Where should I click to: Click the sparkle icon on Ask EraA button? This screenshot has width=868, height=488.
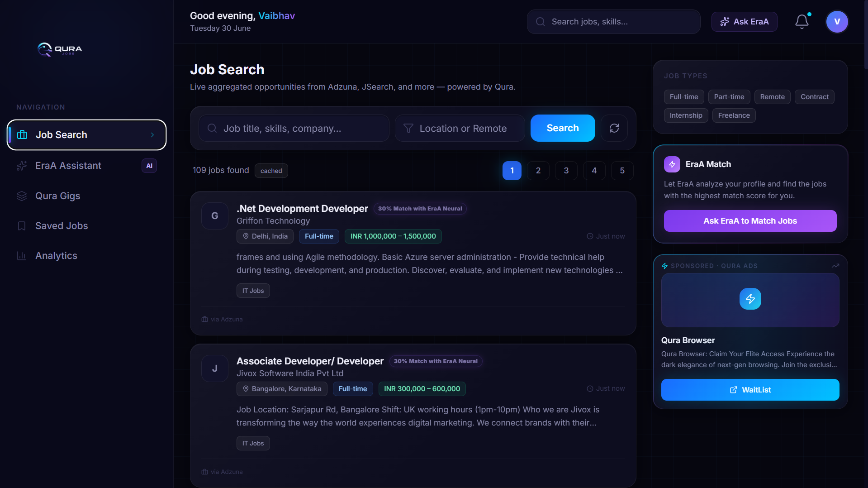[x=725, y=22]
